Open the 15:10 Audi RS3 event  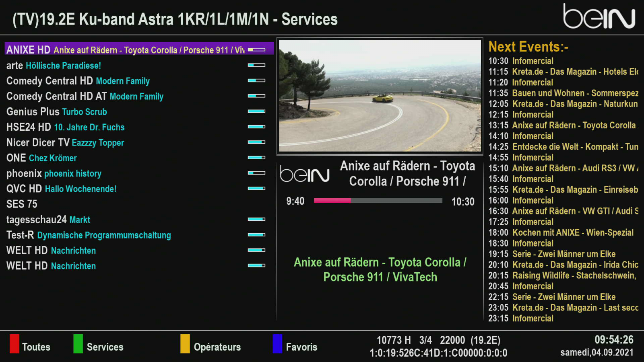click(x=563, y=168)
